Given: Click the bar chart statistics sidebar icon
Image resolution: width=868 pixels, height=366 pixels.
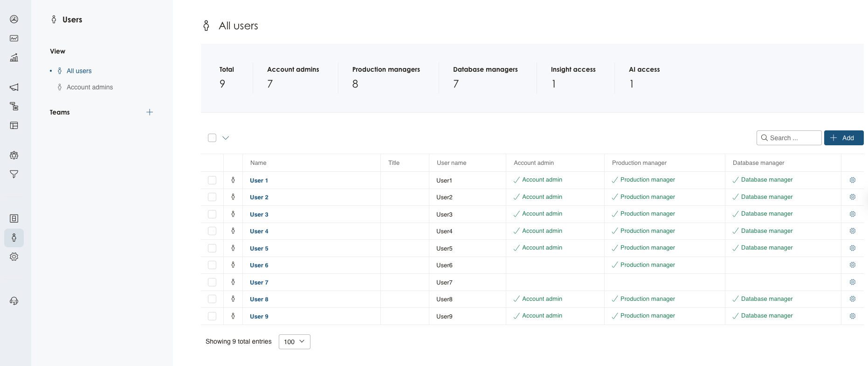Looking at the screenshot, I should coord(14,57).
